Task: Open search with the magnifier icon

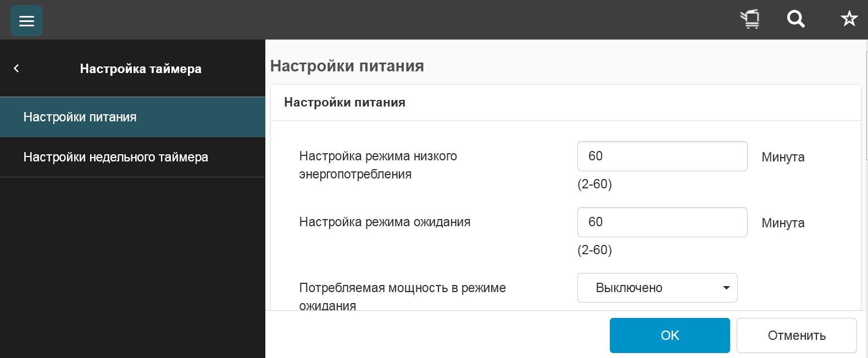Action: click(795, 19)
